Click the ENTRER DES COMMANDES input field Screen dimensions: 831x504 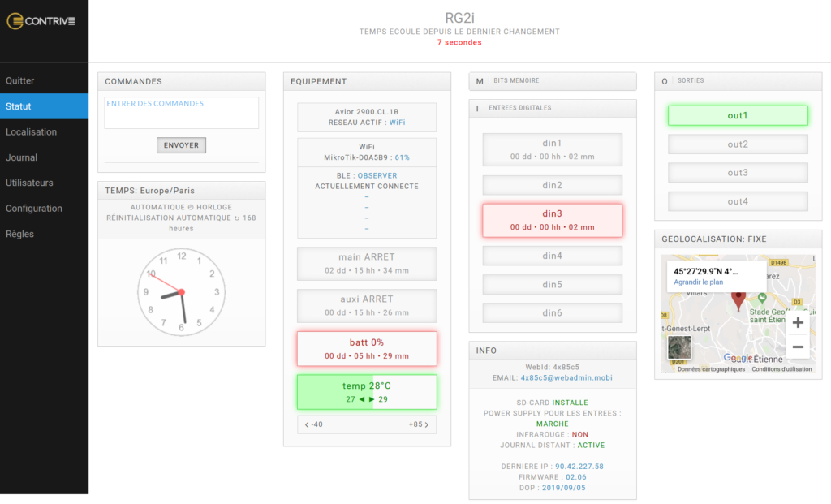(180, 112)
